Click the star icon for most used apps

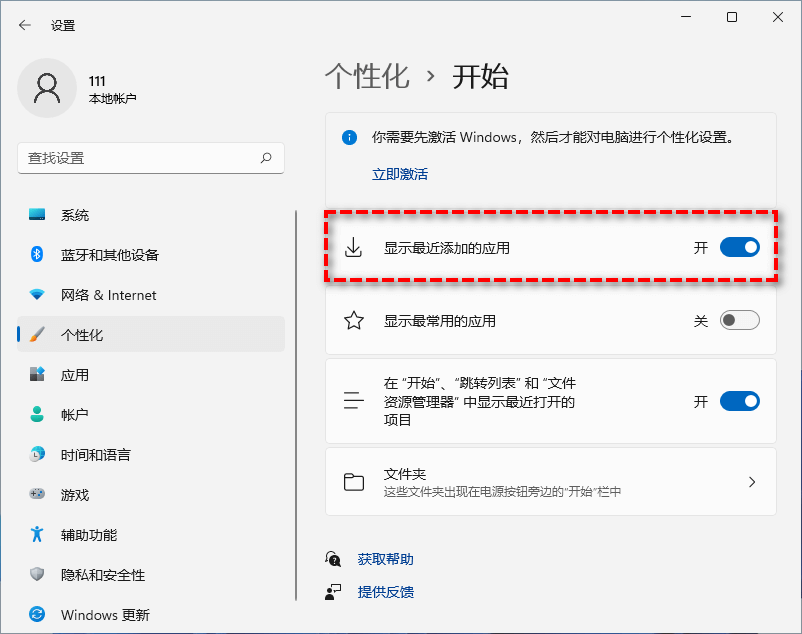click(354, 321)
